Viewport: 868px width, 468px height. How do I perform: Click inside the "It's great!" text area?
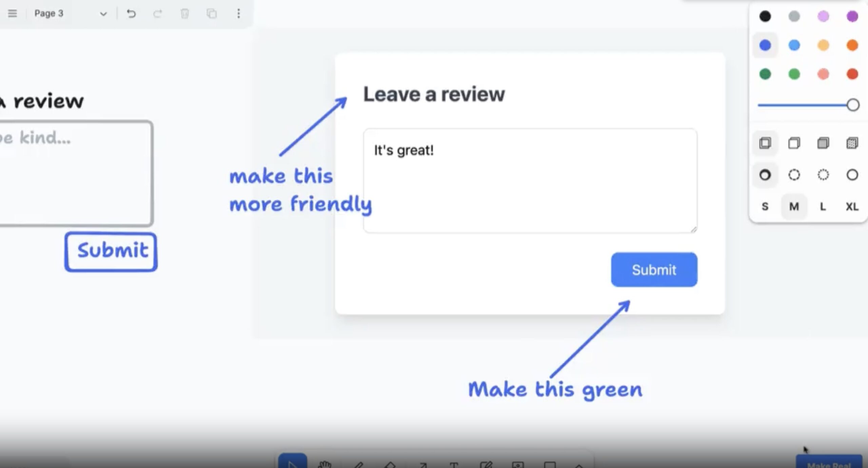pos(530,180)
